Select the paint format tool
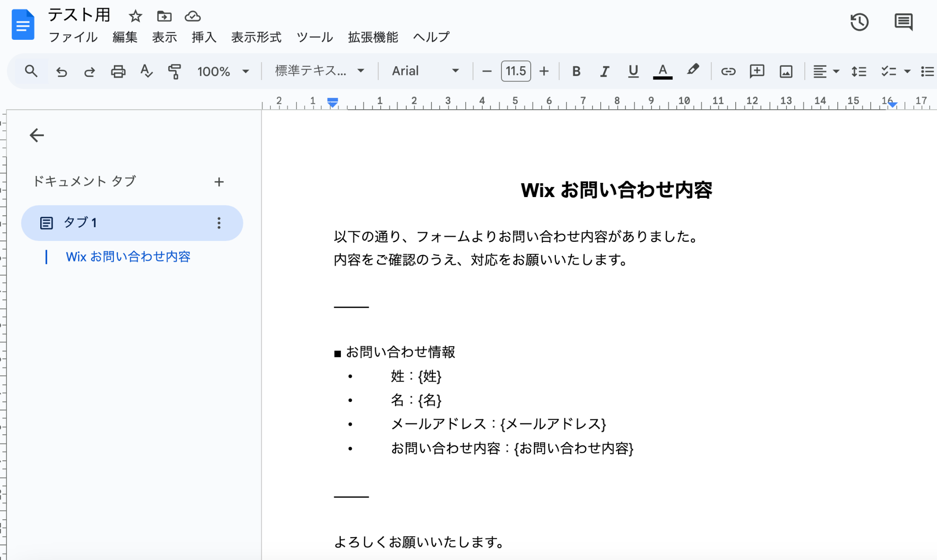Screen dimensions: 937x560 click(174, 71)
